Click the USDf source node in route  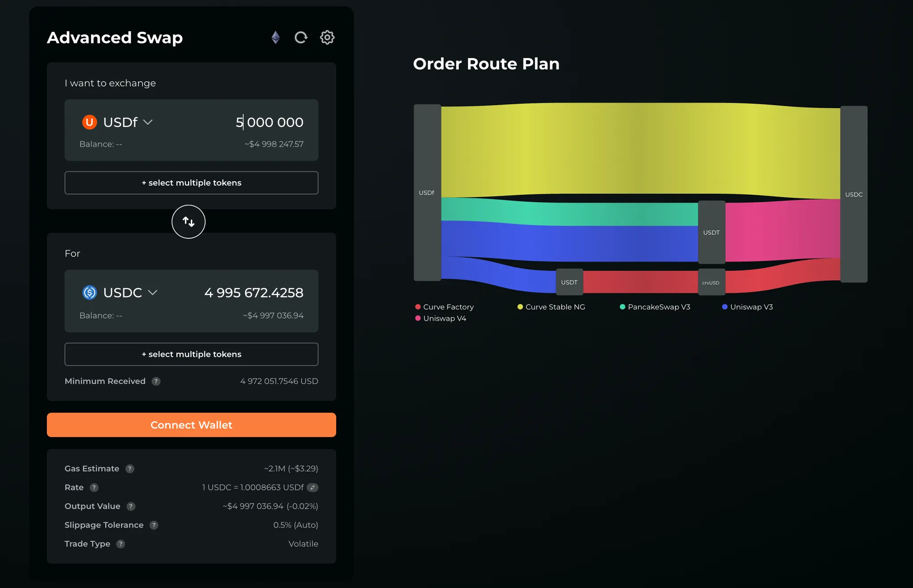(x=427, y=192)
